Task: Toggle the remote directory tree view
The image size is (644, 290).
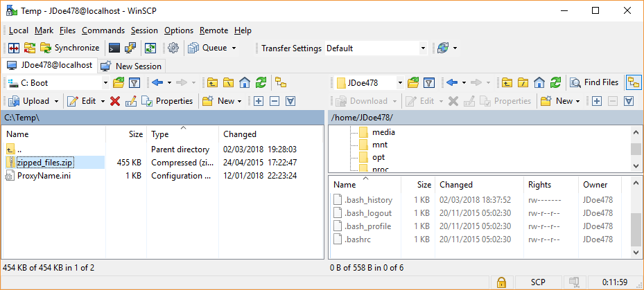Action: [634, 83]
